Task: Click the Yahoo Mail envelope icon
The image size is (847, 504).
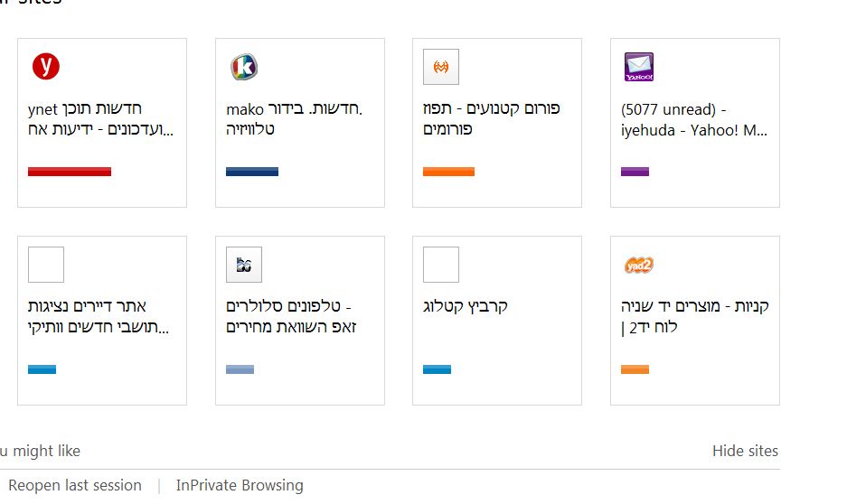Action: coord(639,67)
